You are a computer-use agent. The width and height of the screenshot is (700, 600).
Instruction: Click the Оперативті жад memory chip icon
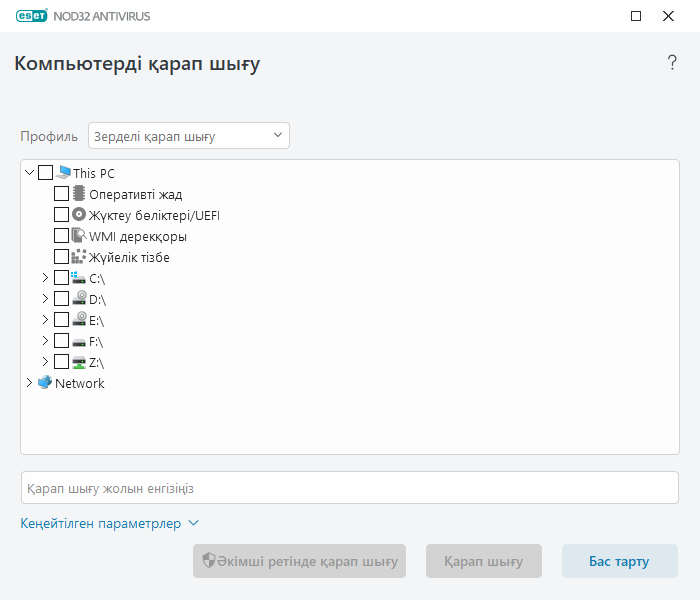[x=79, y=194]
